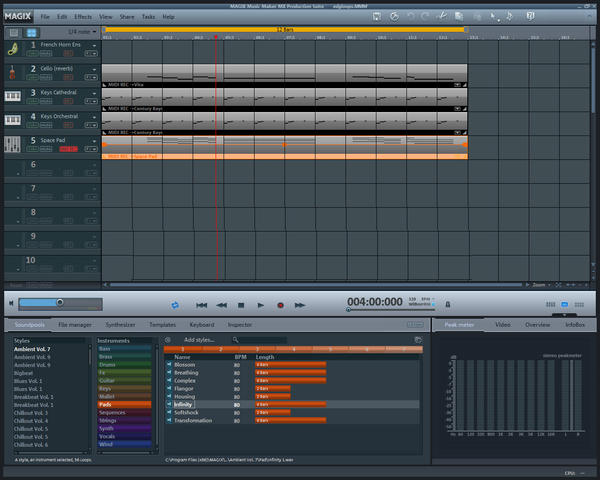This screenshot has width=600, height=480.
Task: Click the keyboard icon of Keys Orchestral track
Action: [x=13, y=120]
